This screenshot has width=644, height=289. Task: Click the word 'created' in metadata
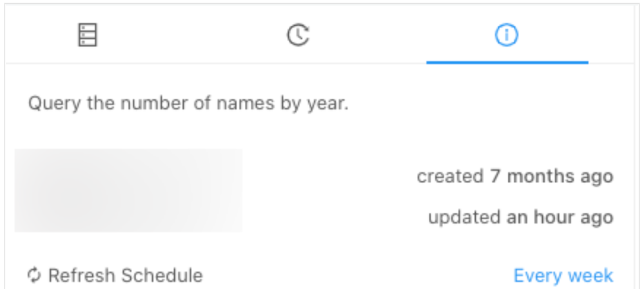(449, 175)
